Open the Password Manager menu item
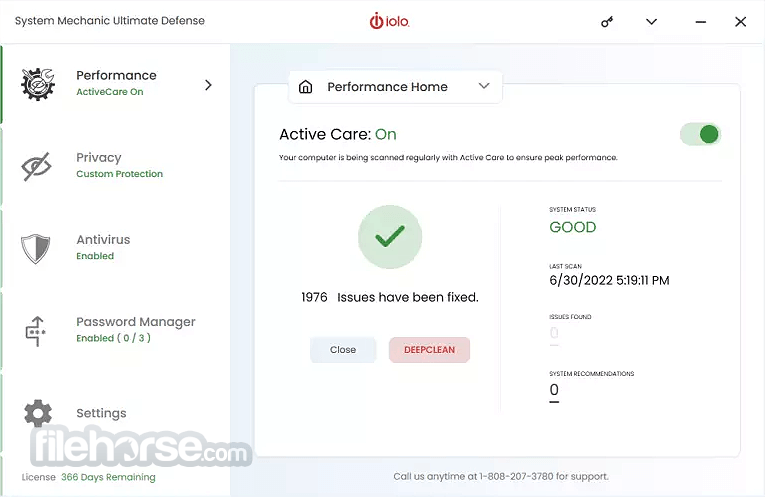765x497 pixels. pyautogui.click(x=116, y=330)
